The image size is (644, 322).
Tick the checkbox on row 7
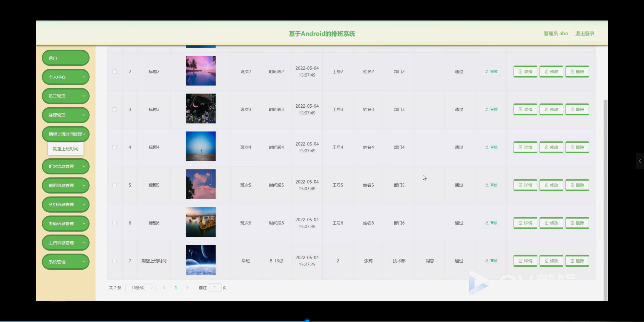(x=115, y=261)
